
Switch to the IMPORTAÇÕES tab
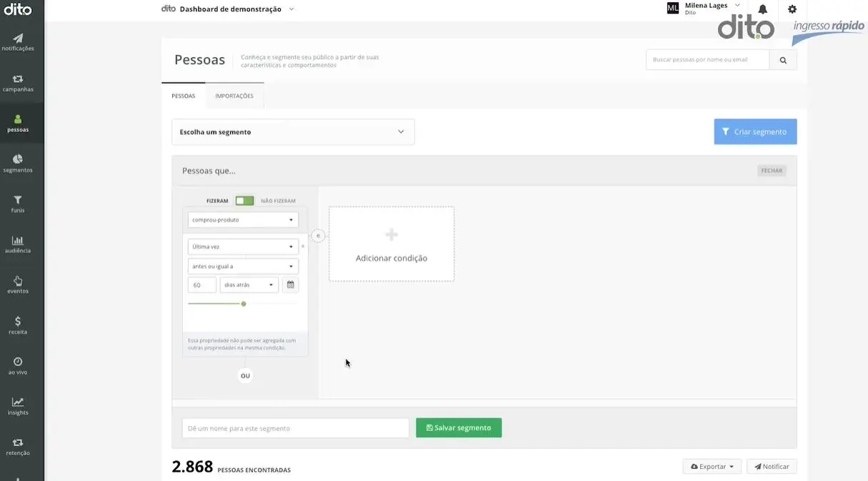click(x=234, y=96)
